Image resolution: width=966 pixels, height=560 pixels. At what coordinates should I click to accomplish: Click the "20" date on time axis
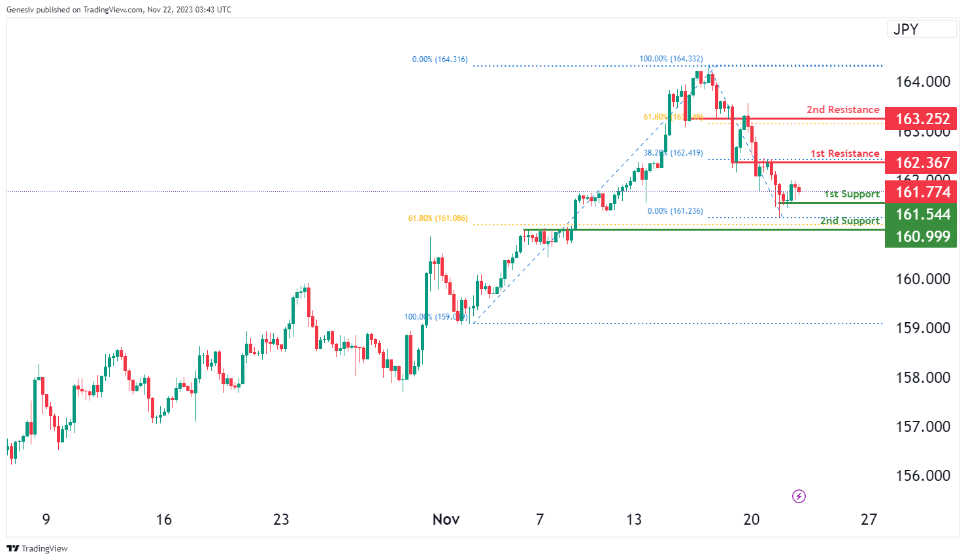point(751,519)
